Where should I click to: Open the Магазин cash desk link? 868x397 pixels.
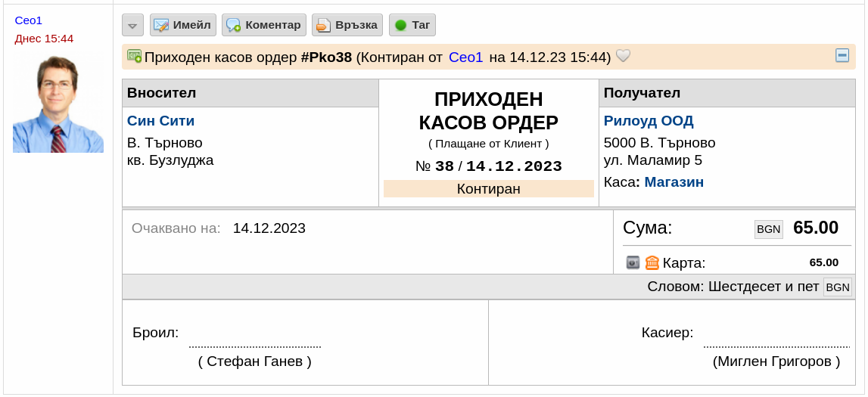(x=674, y=182)
